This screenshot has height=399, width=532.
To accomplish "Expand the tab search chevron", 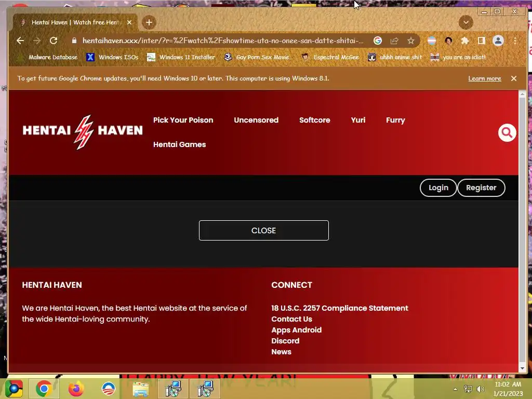I will click(466, 22).
